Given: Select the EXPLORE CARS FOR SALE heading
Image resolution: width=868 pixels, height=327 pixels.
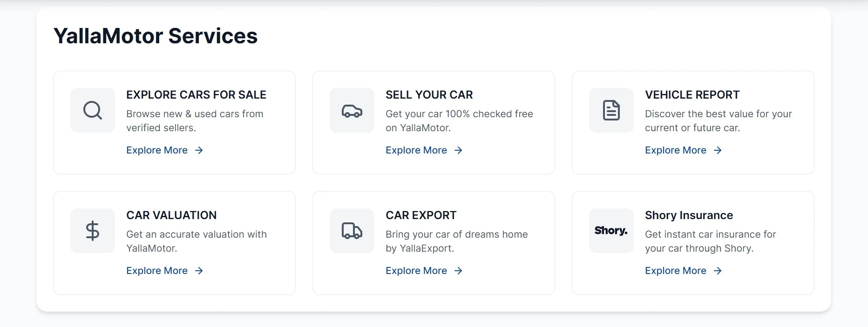Looking at the screenshot, I should point(196,95).
